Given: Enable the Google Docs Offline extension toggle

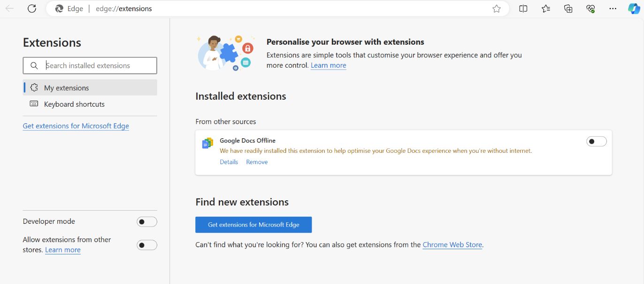Looking at the screenshot, I should coord(597,142).
